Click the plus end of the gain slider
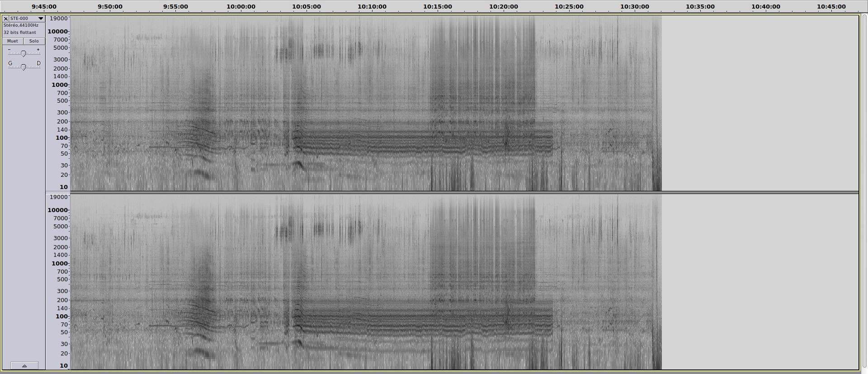 (x=38, y=50)
